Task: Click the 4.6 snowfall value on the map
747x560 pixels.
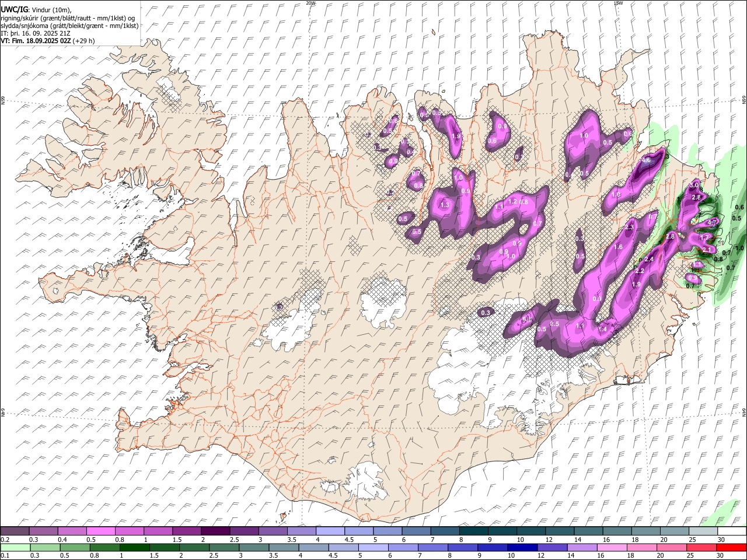Action: click(x=646, y=160)
